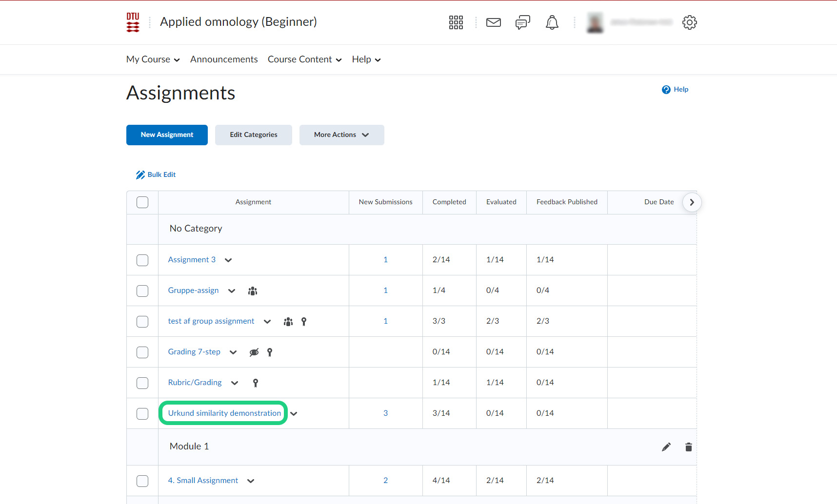This screenshot has width=837, height=504.
Task: Open the Grading 7-step assignment link
Action: (194, 352)
